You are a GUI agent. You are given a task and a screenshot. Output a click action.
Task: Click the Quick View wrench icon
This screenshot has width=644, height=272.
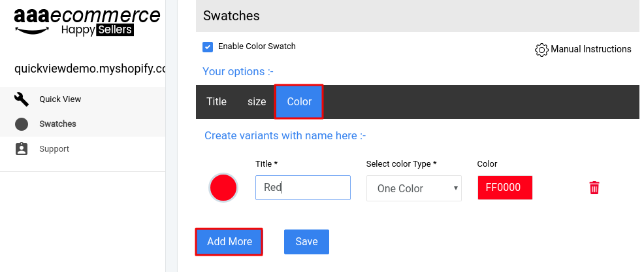click(x=22, y=99)
